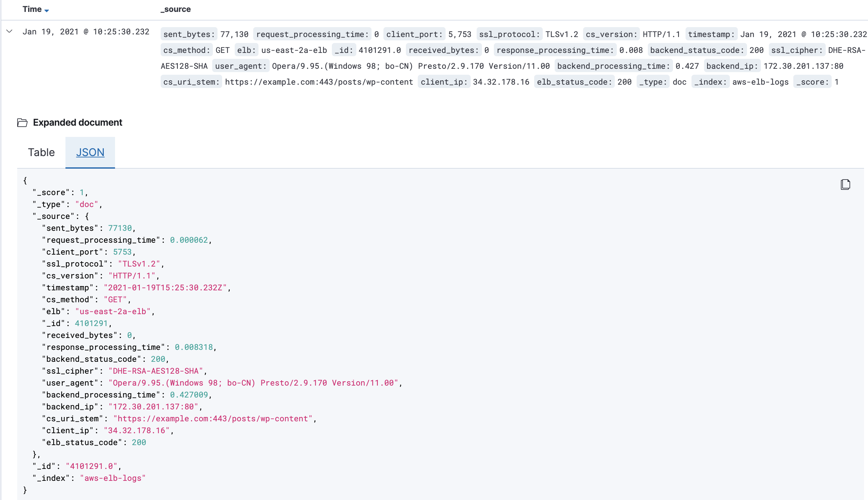Click the Time column header
Screen dimensions: 868x500
point(32,9)
